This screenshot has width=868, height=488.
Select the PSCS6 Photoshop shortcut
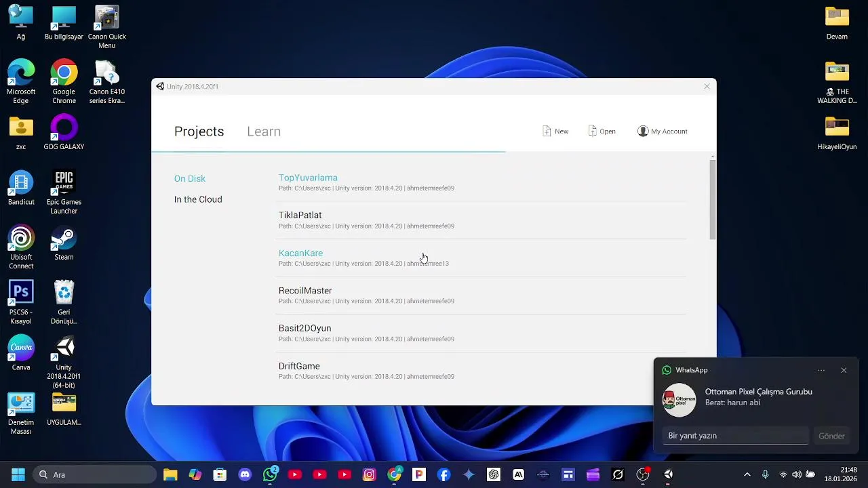pyautogui.click(x=21, y=303)
